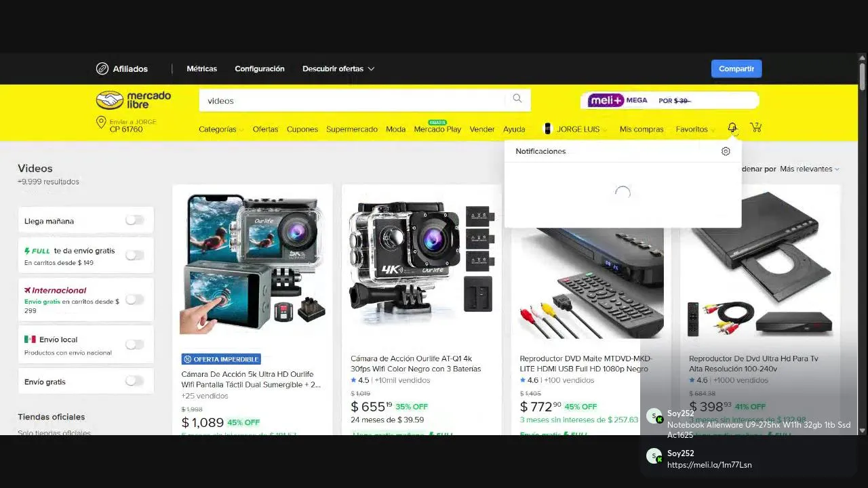Image resolution: width=868 pixels, height=488 pixels.
Task: Open the notifications bell icon
Action: point(732,128)
